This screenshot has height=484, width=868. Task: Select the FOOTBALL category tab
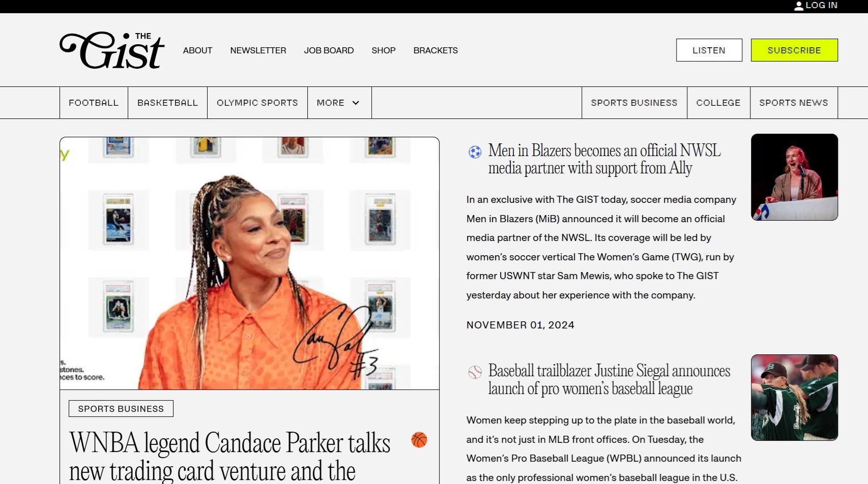[94, 103]
